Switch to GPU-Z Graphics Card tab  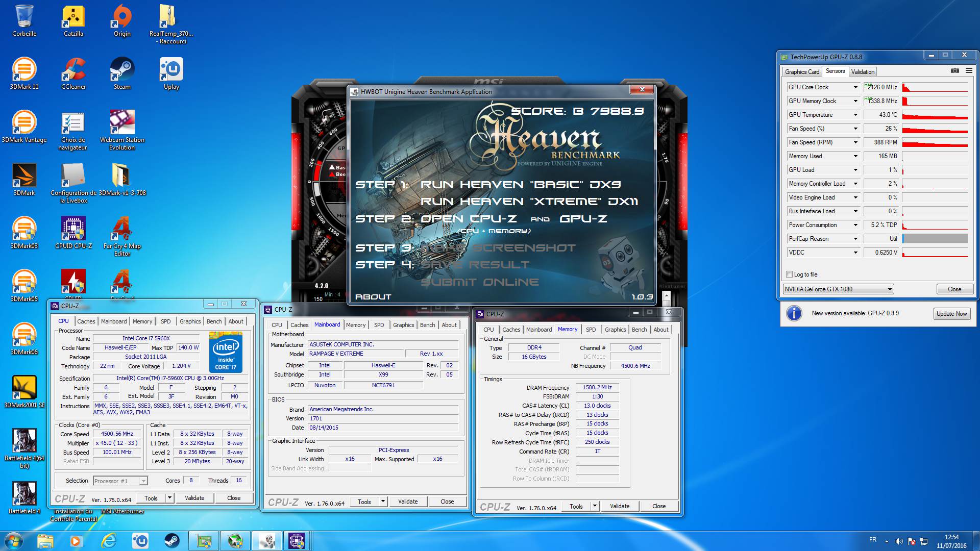click(802, 71)
